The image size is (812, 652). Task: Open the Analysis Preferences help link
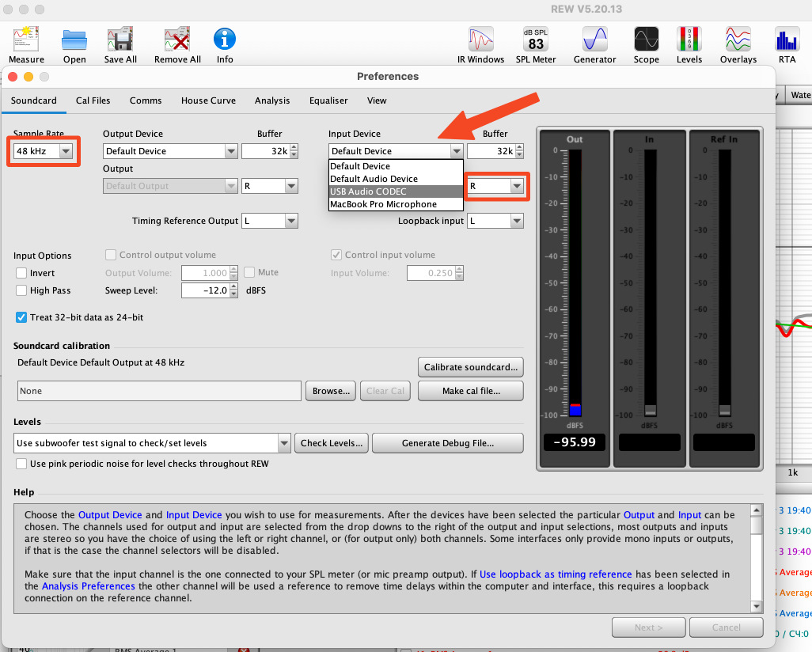click(x=89, y=586)
